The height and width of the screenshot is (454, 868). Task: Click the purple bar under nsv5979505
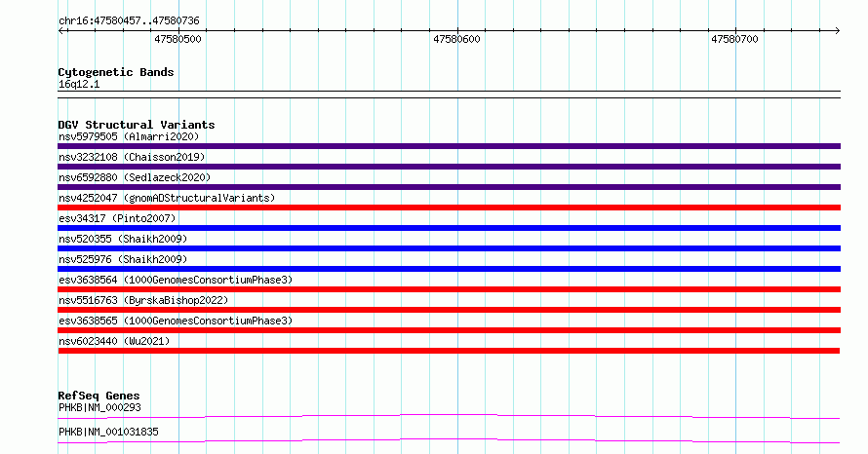click(x=449, y=146)
